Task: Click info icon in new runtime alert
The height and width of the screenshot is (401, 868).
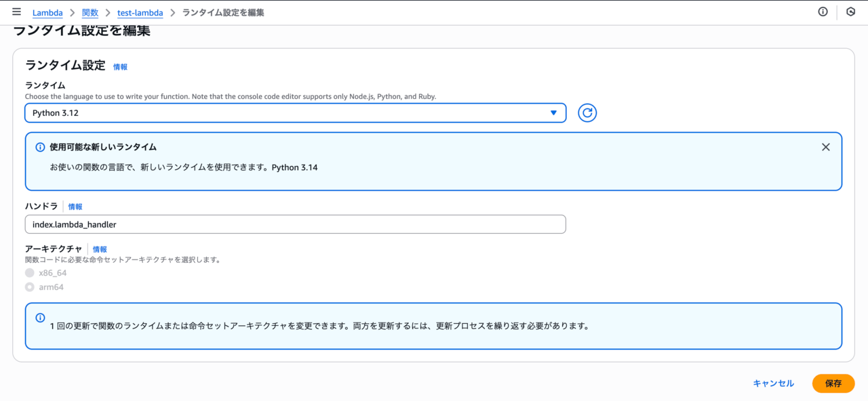Action: point(40,148)
